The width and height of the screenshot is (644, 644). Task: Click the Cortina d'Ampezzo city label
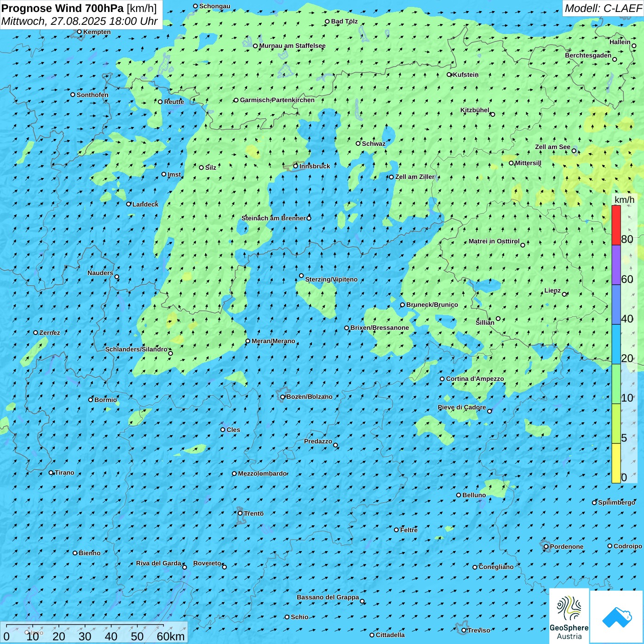click(x=475, y=379)
